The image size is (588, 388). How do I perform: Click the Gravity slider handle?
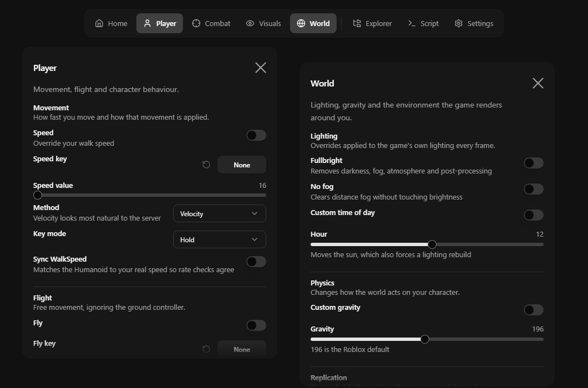tap(425, 339)
